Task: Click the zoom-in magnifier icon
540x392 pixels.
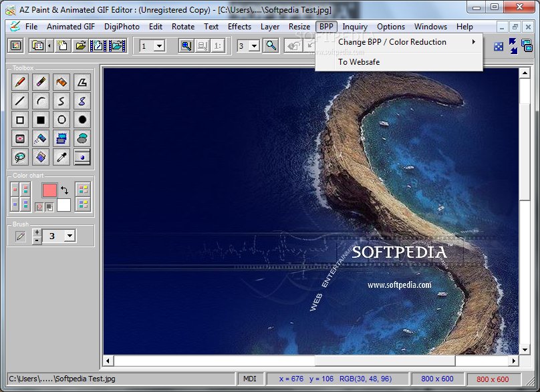Action: click(x=186, y=46)
